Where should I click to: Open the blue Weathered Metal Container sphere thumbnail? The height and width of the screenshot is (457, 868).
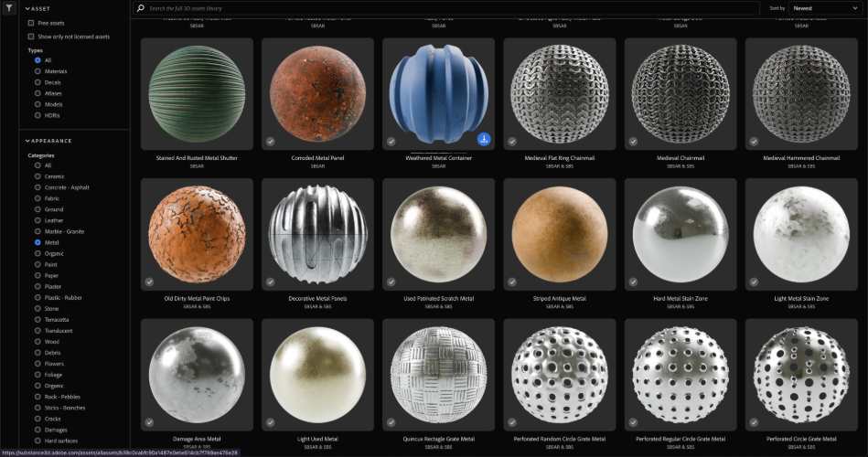coord(438,94)
